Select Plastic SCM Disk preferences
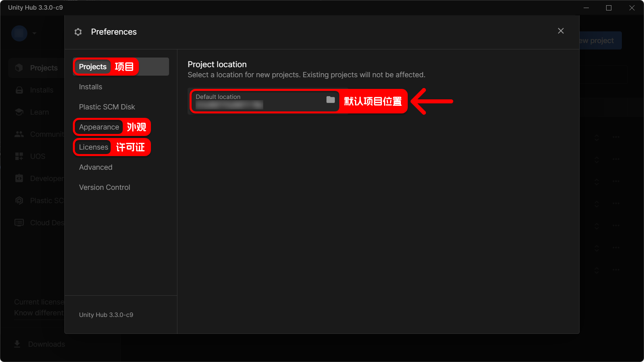644x362 pixels. tap(107, 107)
